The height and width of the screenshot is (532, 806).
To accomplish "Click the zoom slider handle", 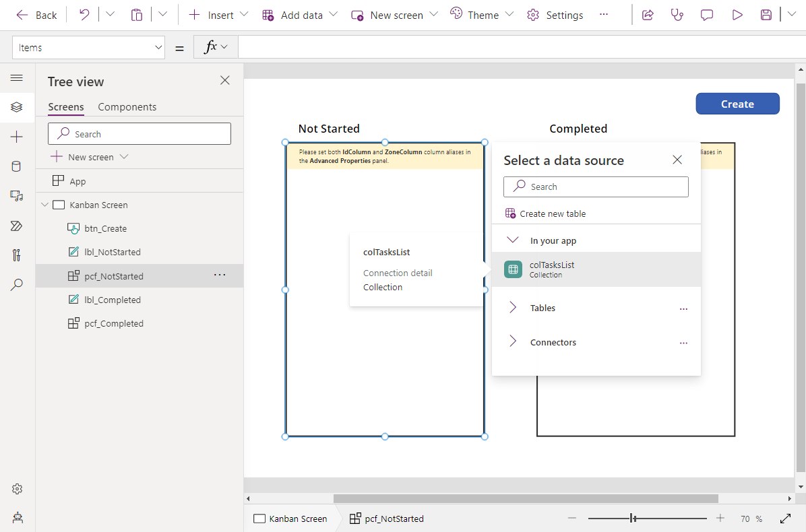I will pyautogui.click(x=633, y=519).
